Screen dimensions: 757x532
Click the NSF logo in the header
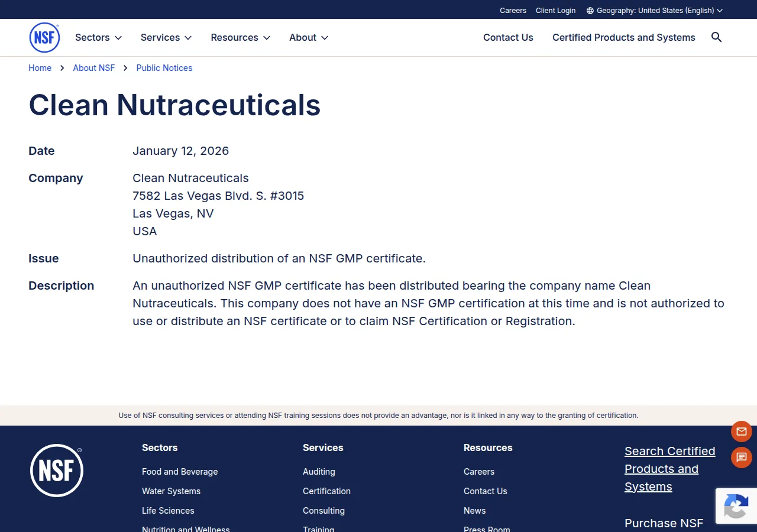pyautogui.click(x=44, y=38)
